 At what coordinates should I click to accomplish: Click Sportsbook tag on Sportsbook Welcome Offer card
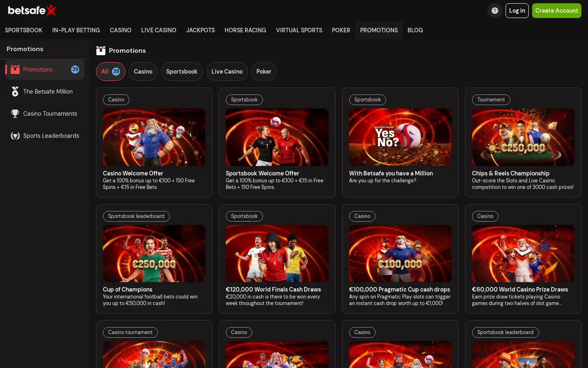click(x=244, y=100)
